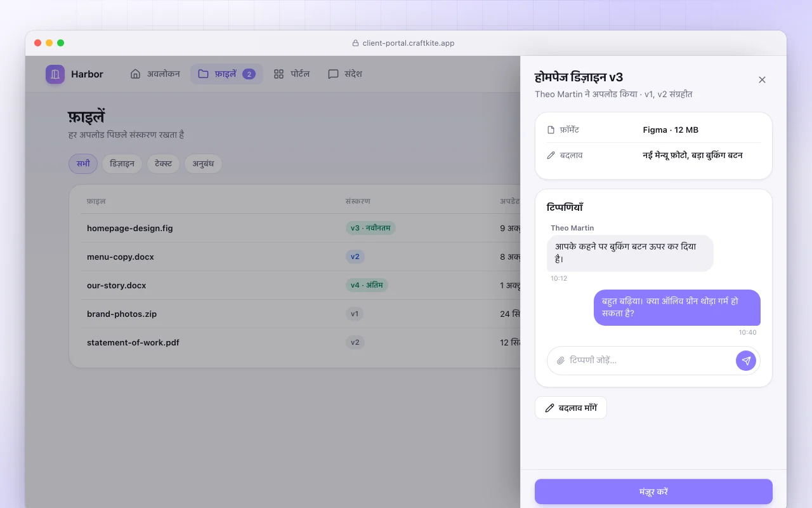812x508 pixels.
Task: Click the Harbor logo icon
Action: click(x=55, y=74)
